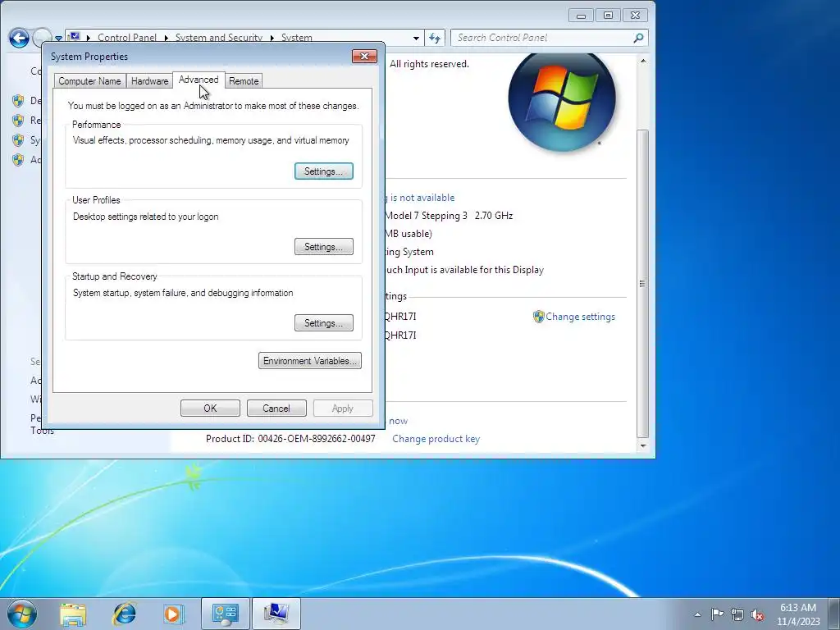Click the second shield icon in the left pane
Image resolution: width=840 pixels, height=630 pixels.
click(x=18, y=120)
